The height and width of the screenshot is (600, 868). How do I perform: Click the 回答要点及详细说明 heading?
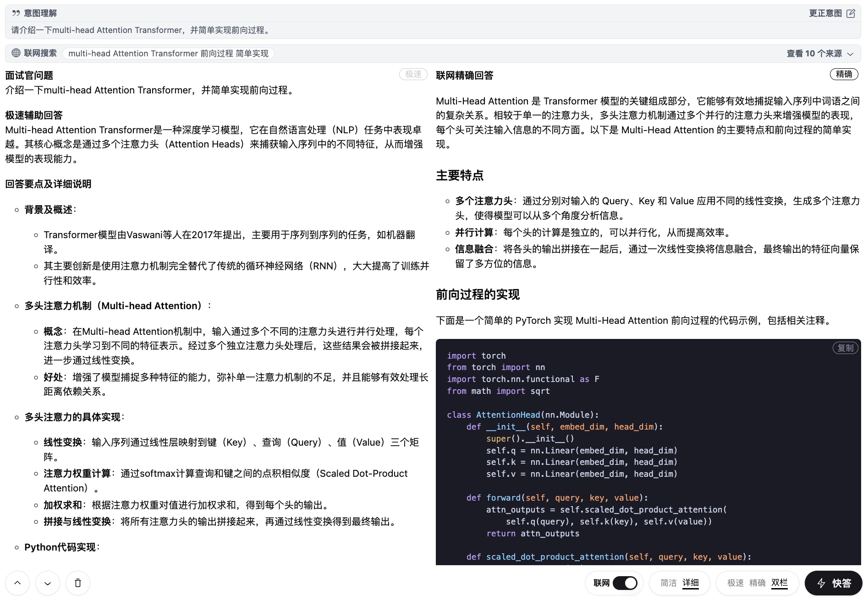pos(48,184)
